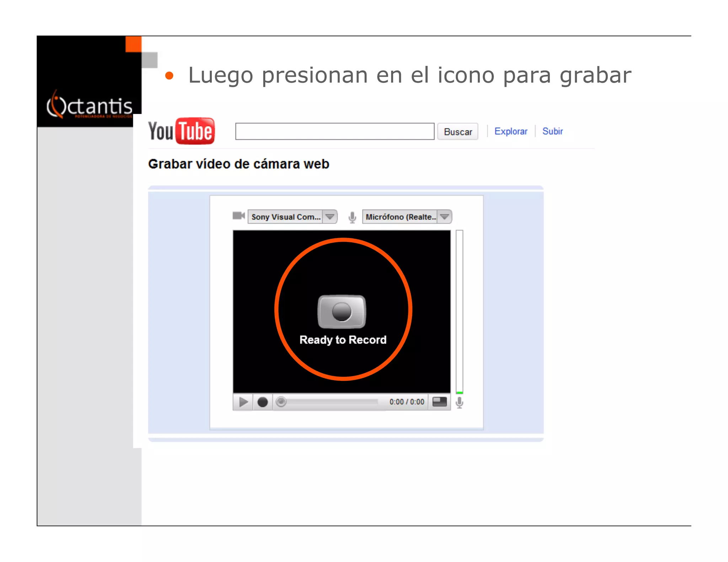Click the microphone icon beside the Micrófono dropdown
The image size is (728, 562).
click(352, 217)
